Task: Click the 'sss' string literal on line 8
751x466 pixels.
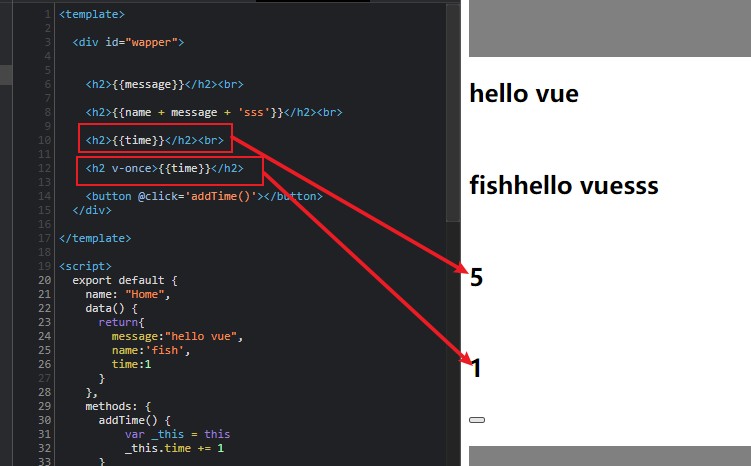Action: [254, 113]
